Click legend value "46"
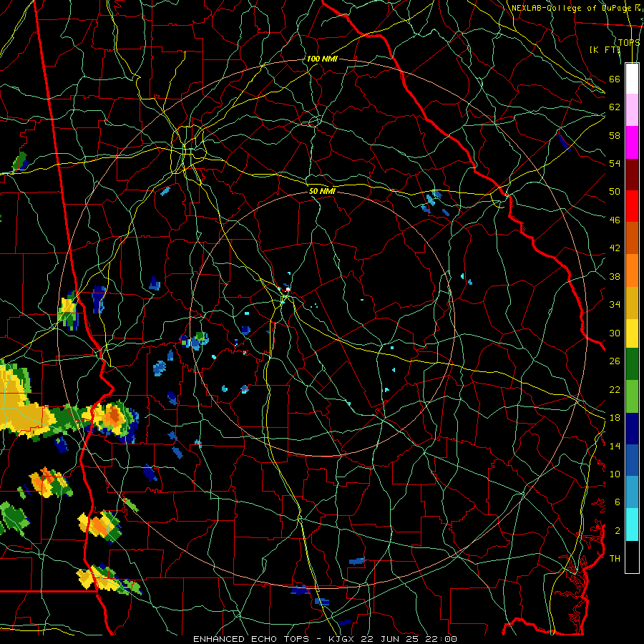The height and width of the screenshot is (644, 644). click(615, 220)
